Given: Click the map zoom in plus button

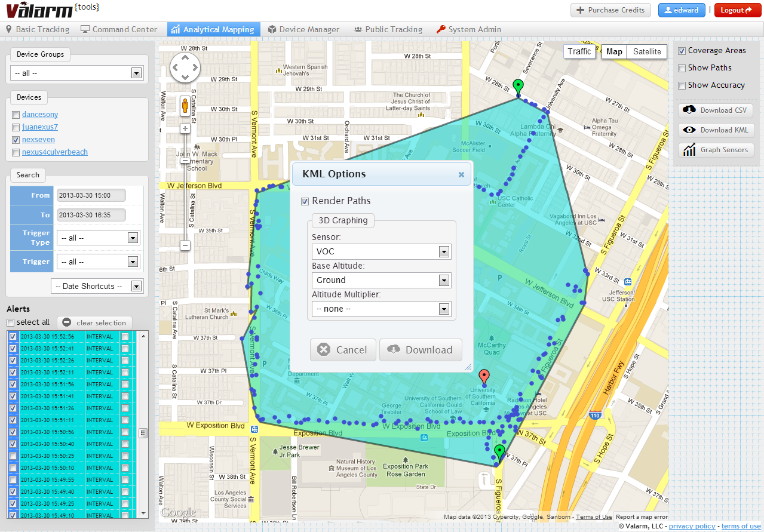Looking at the screenshot, I should [x=185, y=128].
